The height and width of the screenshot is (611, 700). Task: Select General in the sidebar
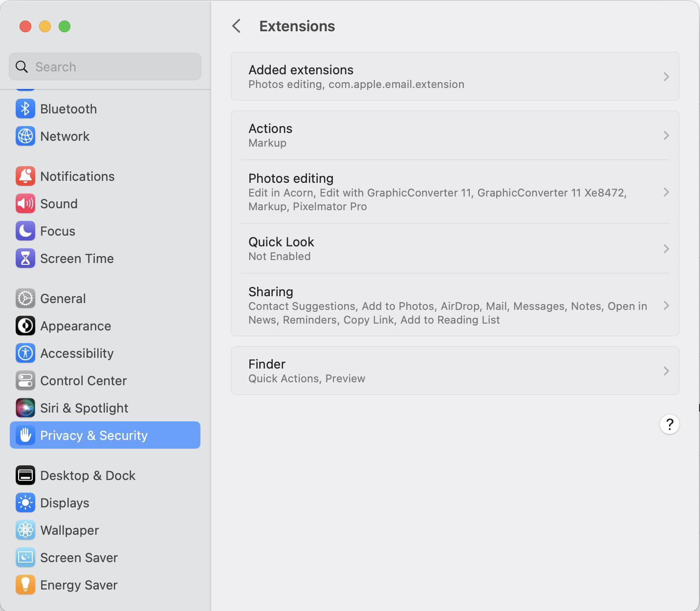[x=63, y=299]
